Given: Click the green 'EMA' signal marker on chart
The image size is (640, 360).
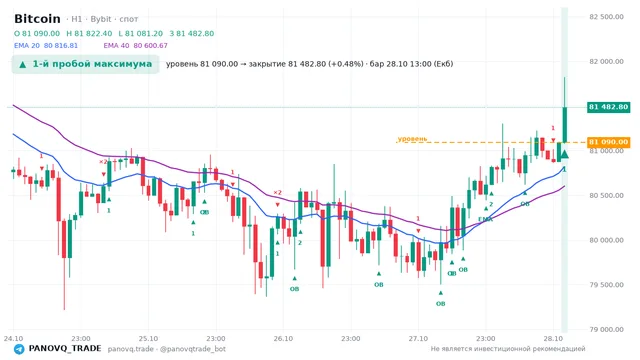Looking at the screenshot, I should click(x=485, y=219).
